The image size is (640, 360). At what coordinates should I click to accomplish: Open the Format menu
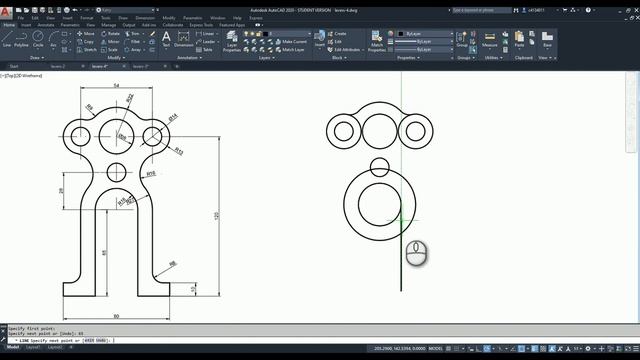coord(87,18)
